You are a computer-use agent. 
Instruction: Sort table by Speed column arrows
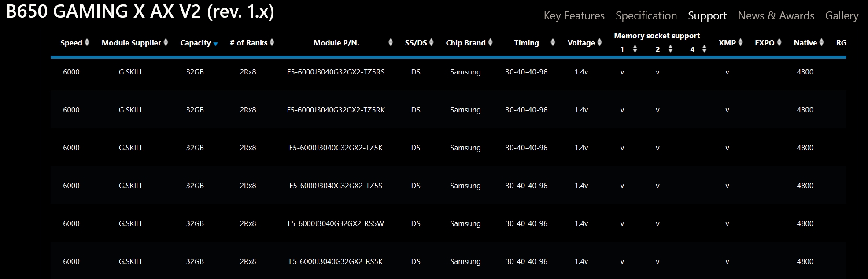pos(87,42)
